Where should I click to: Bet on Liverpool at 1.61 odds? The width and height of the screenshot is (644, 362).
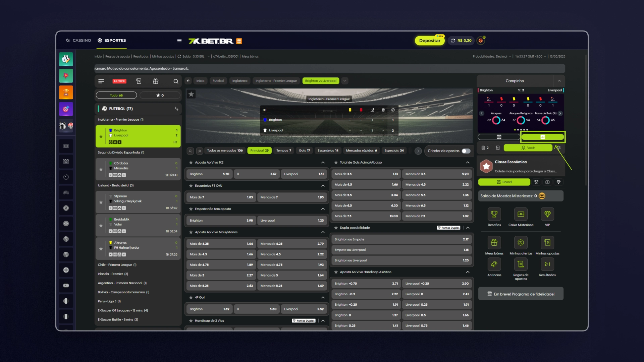click(x=304, y=174)
